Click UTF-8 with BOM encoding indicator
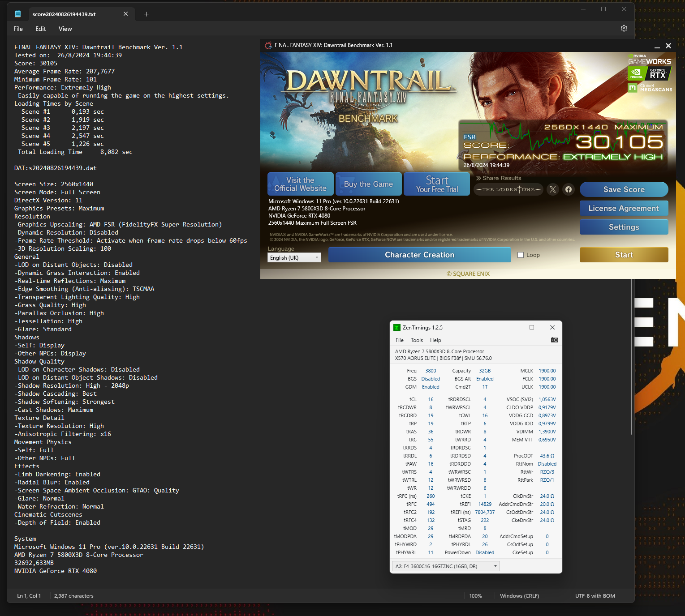 coord(595,596)
